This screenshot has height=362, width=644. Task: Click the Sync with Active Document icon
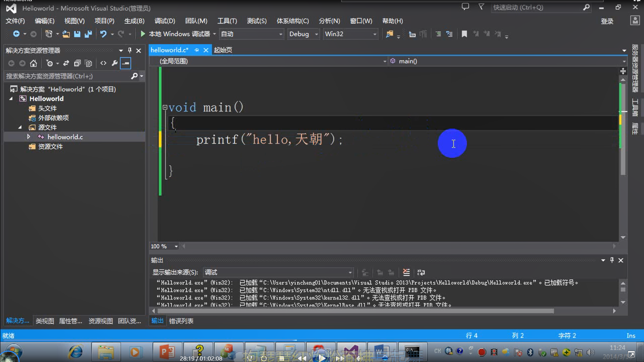click(x=66, y=63)
